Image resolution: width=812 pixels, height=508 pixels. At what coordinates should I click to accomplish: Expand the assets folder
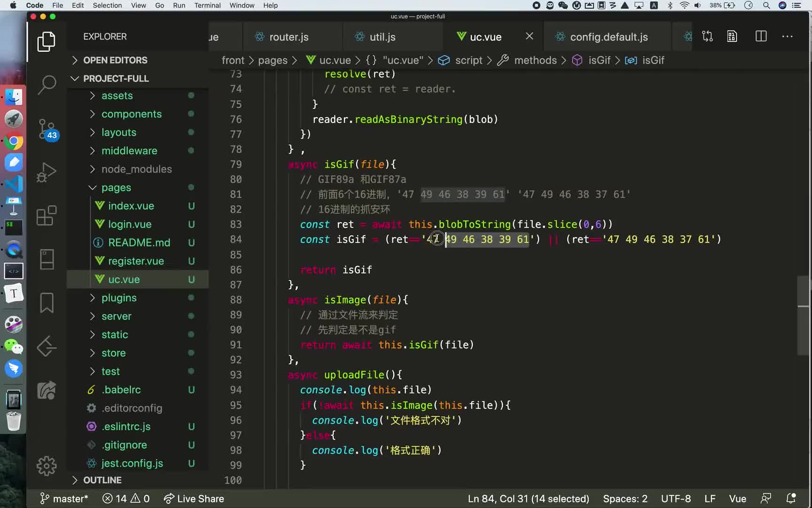[117, 95]
